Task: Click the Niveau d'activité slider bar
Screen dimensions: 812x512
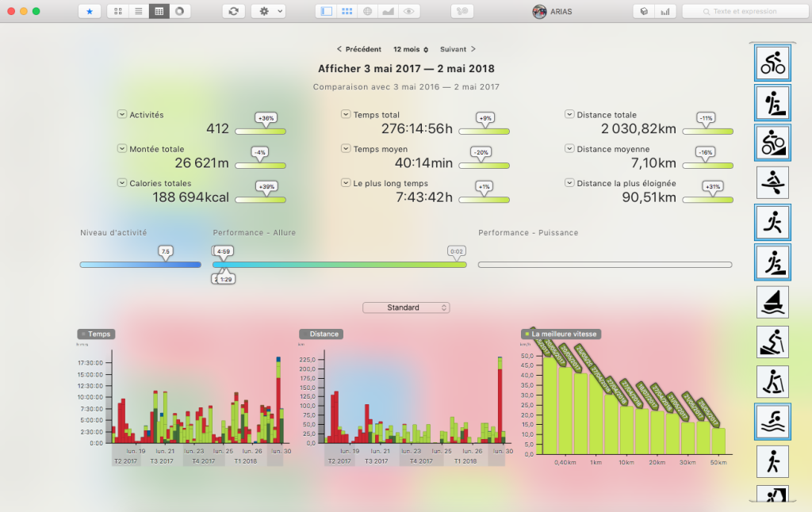Action: point(140,265)
